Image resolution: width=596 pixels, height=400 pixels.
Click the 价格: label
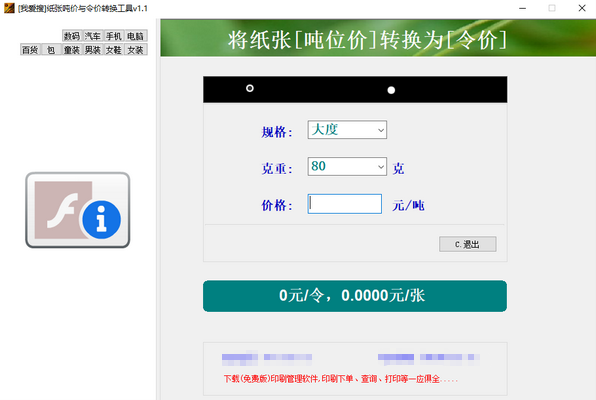coord(277,205)
